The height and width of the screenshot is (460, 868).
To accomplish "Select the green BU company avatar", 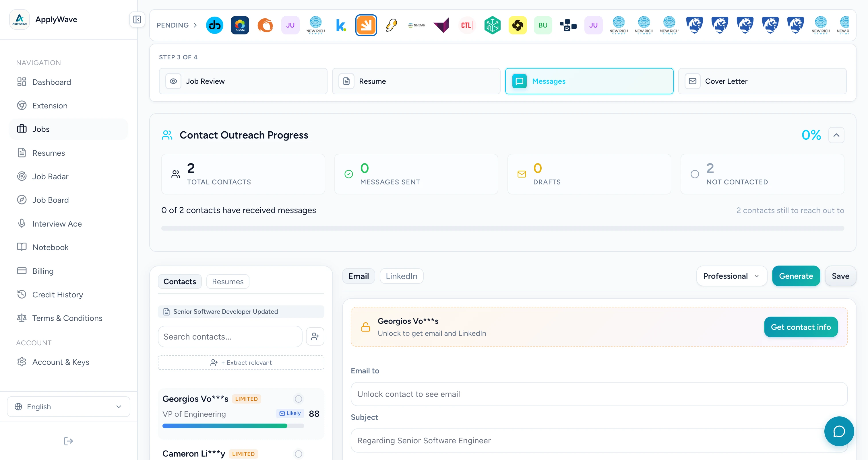I will [543, 25].
